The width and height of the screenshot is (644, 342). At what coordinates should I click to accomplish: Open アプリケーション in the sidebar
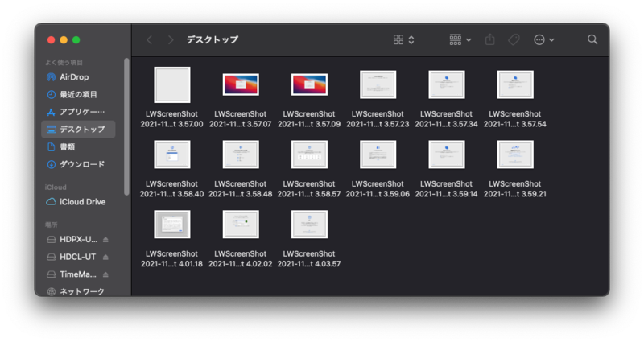point(78,112)
